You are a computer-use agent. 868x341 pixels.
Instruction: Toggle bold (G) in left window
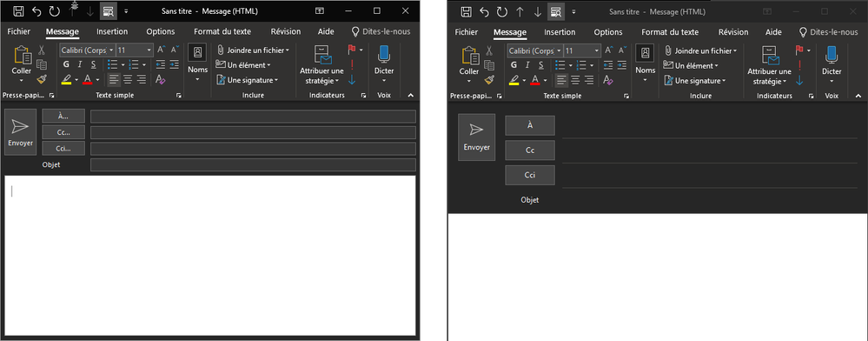pos(66,64)
